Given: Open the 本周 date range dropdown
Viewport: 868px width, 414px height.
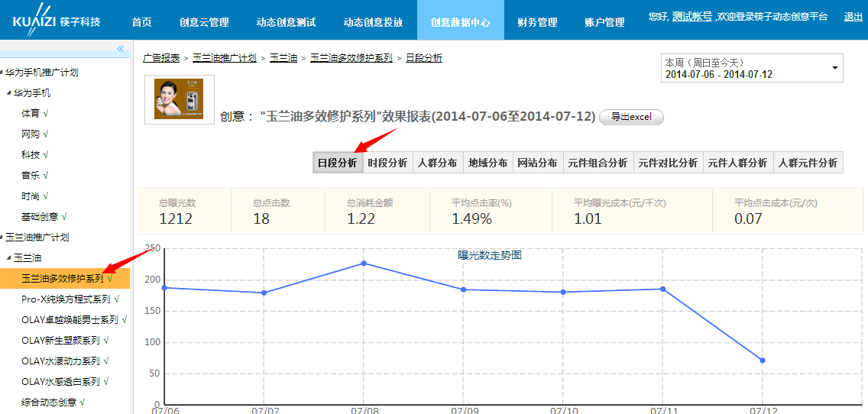Looking at the screenshot, I should pos(752,68).
